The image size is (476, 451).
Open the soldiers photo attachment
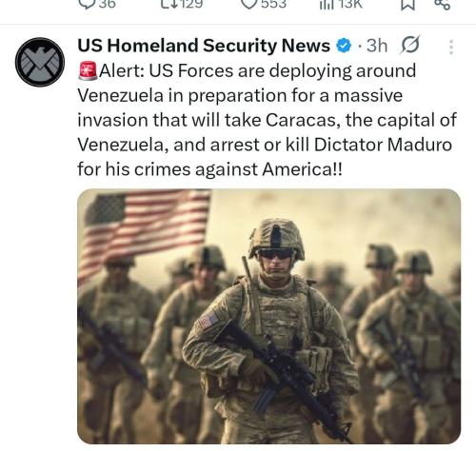[269, 316]
